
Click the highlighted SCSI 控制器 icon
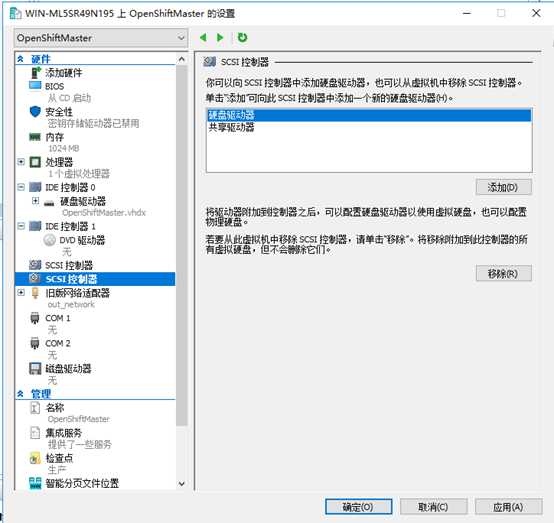pos(35,278)
